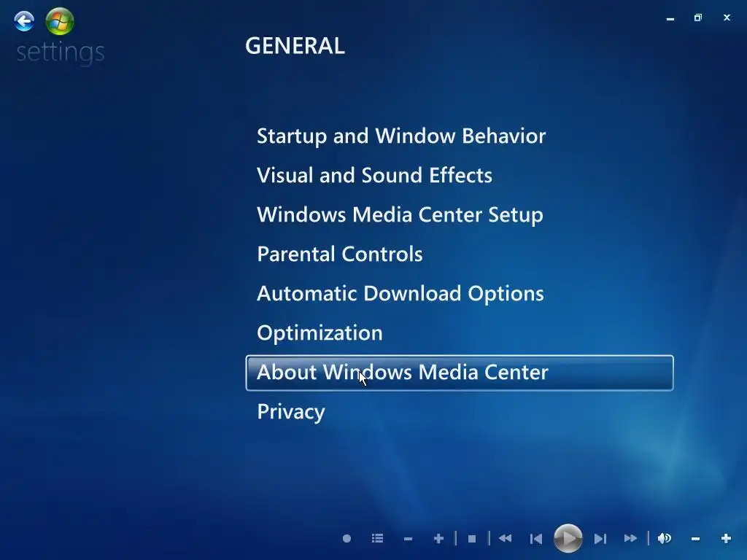The width and height of the screenshot is (747, 560).
Task: Open the guide list icon in transport bar
Action: point(377,539)
